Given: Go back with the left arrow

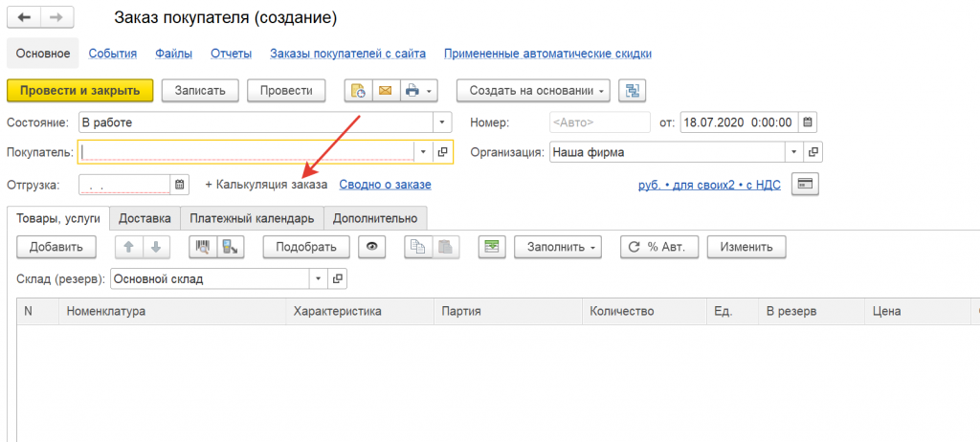Looking at the screenshot, I should 24,17.
